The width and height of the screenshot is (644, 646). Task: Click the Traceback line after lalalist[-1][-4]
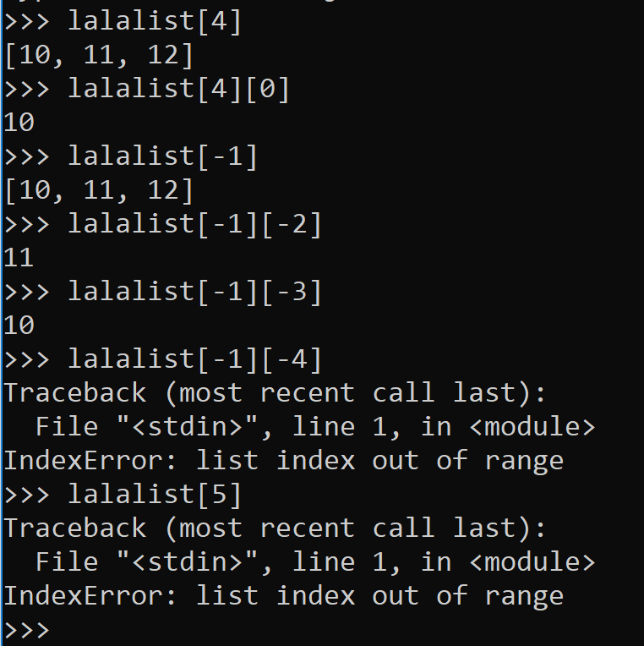(x=275, y=393)
